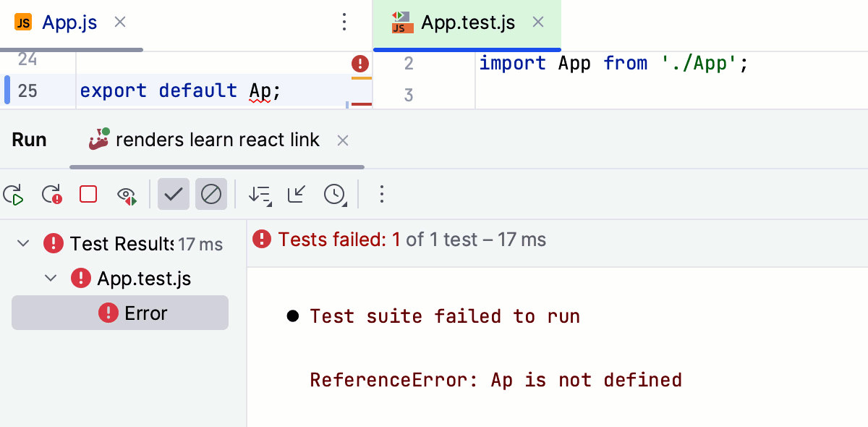
Task: Close the renders learn react link run tab
Action: (x=342, y=140)
